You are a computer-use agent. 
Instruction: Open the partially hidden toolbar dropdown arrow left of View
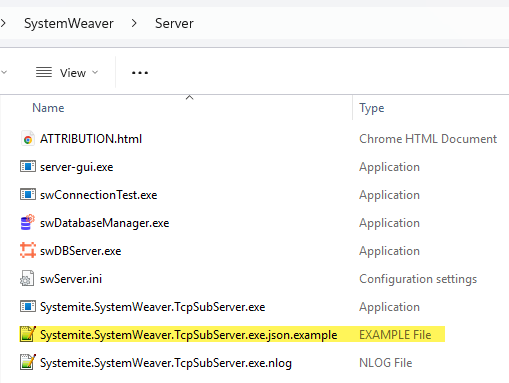pyautogui.click(x=4, y=72)
